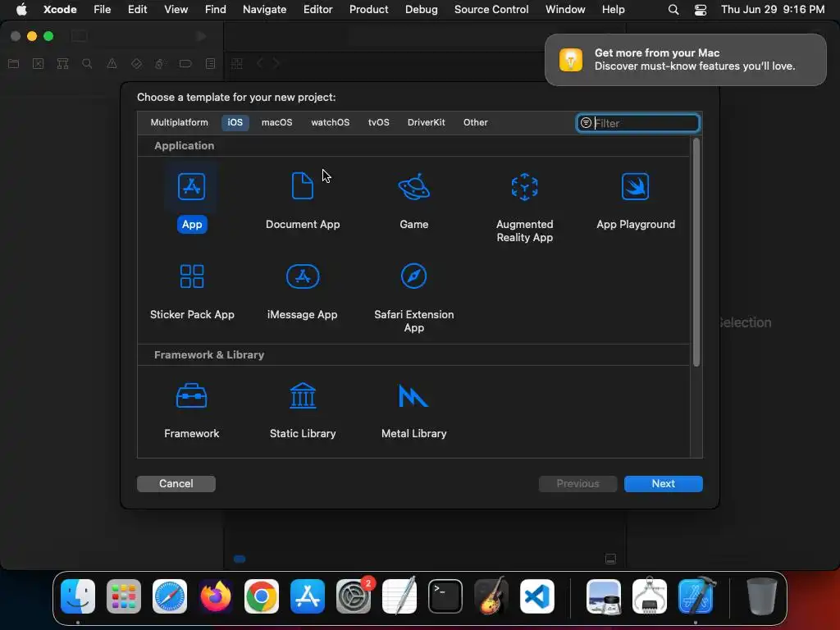The image size is (840, 630).
Task: Click the template Filter search field
Action: coord(638,123)
